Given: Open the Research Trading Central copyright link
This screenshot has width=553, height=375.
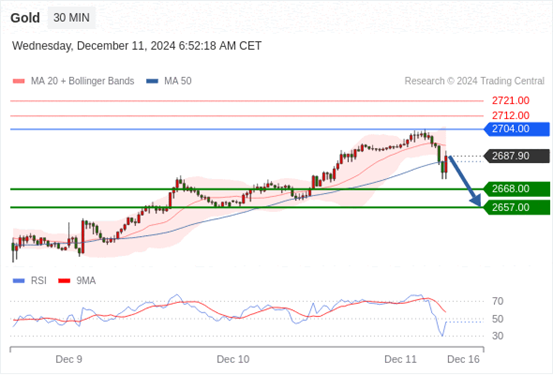Looking at the screenshot, I should (474, 81).
